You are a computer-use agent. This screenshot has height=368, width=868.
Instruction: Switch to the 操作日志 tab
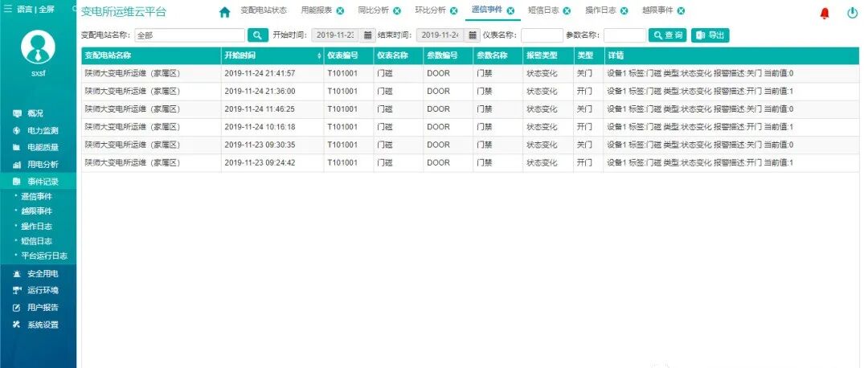point(600,10)
